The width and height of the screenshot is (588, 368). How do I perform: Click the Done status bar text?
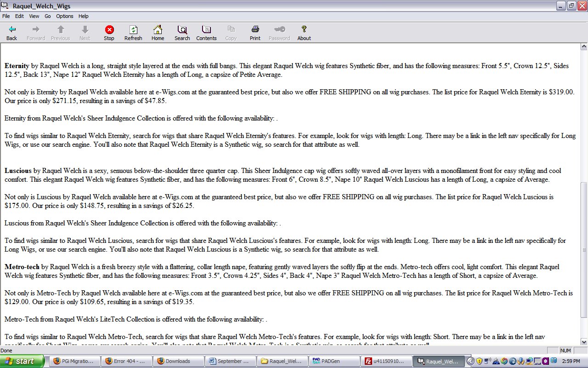(x=6, y=351)
